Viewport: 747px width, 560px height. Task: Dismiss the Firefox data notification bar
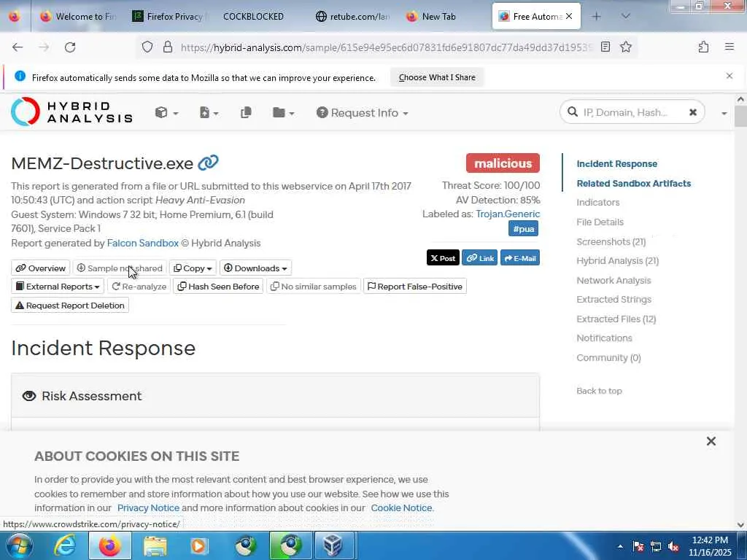[x=729, y=76]
